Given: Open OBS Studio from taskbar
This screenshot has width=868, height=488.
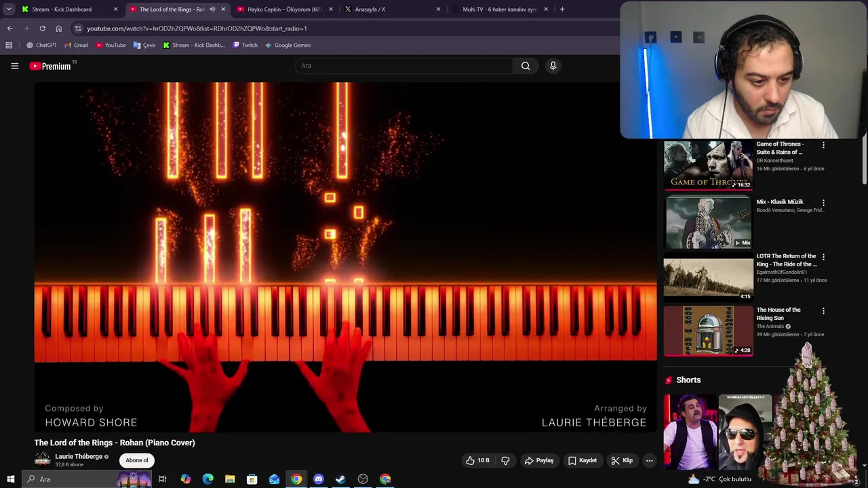Looking at the screenshot, I should coord(363,479).
